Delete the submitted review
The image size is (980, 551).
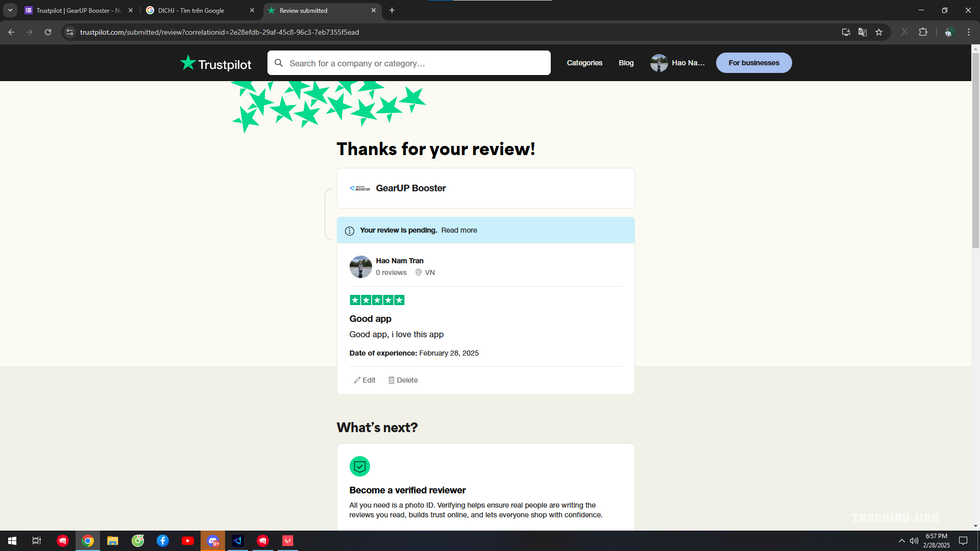tap(403, 380)
